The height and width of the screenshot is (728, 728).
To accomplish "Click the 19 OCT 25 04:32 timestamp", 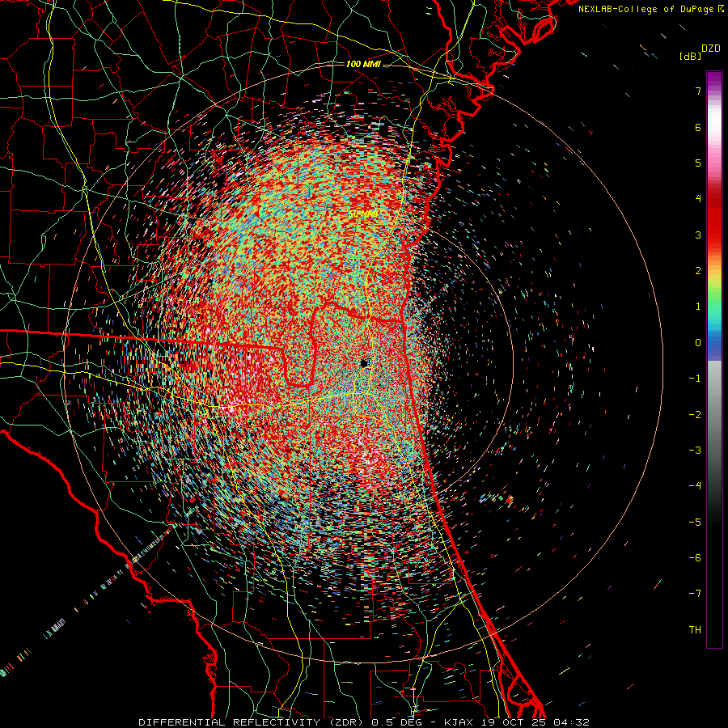I will tap(534, 722).
